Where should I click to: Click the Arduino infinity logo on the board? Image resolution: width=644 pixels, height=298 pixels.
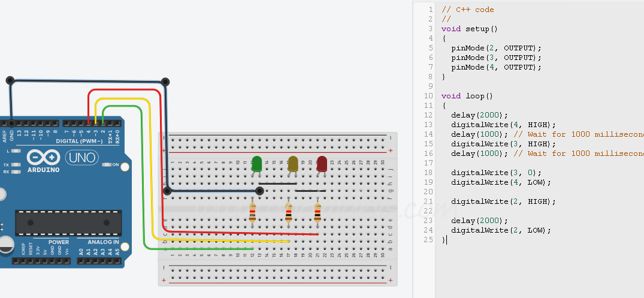44,158
